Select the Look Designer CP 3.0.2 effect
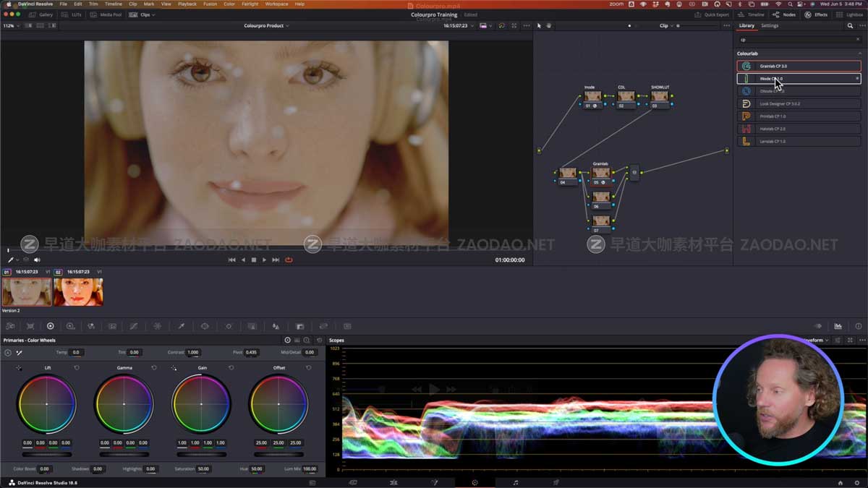Image resolution: width=868 pixels, height=488 pixels. click(799, 103)
